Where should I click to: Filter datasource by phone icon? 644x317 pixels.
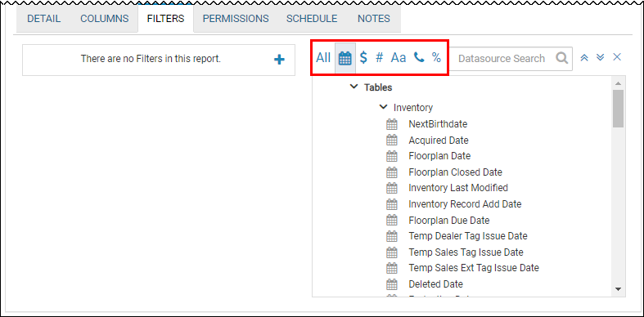coord(418,58)
